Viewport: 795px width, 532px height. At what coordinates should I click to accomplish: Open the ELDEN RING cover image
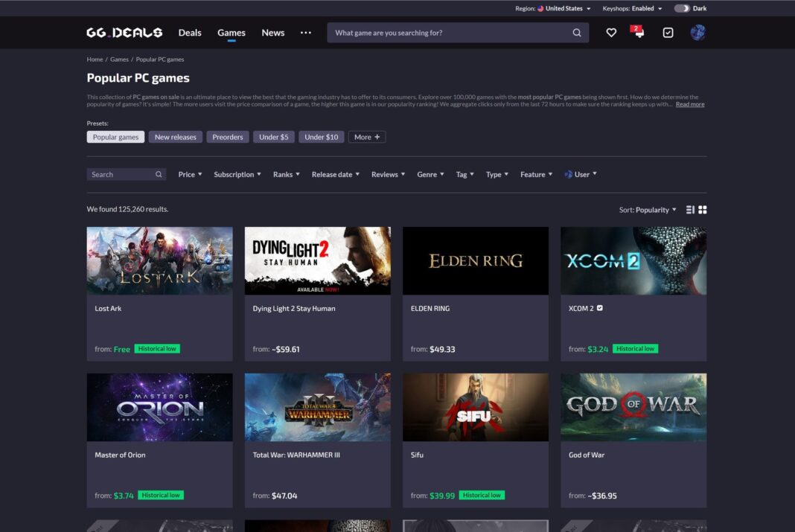coord(476,260)
